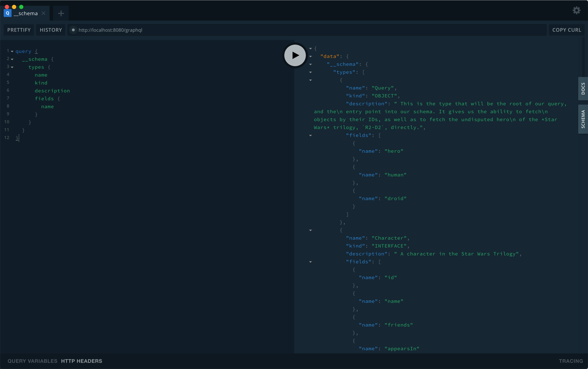Collapse the "__schema" response node
Image resolution: width=588 pixels, height=369 pixels.
[x=311, y=64]
